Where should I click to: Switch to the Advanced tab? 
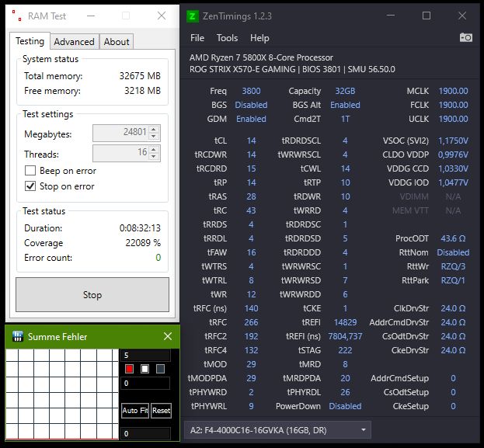75,42
